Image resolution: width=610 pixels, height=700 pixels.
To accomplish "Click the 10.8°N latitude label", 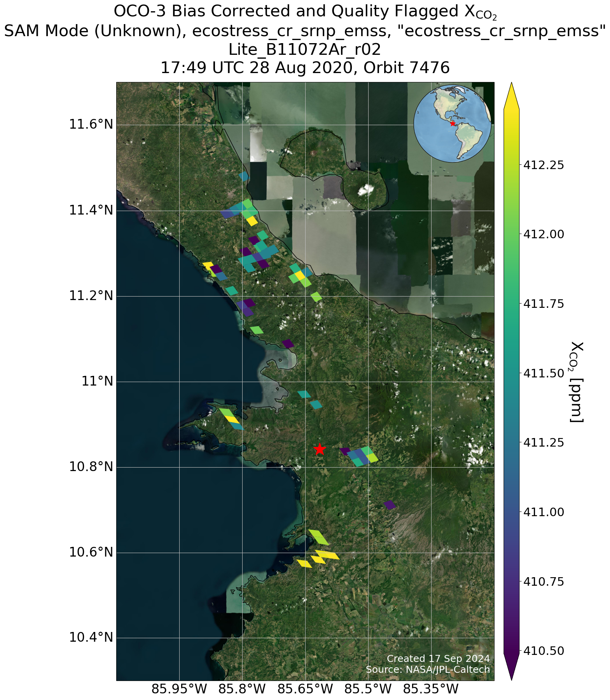I will pos(91,467).
